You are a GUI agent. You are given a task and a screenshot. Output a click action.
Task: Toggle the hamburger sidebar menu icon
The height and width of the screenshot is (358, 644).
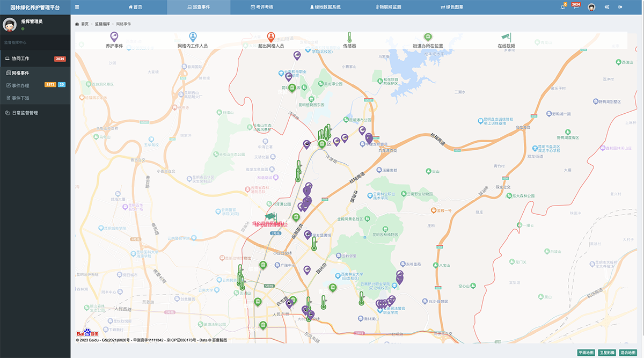click(77, 7)
